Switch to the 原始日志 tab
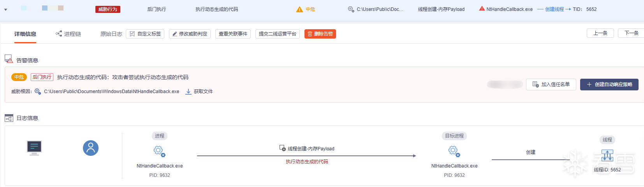 [111, 34]
